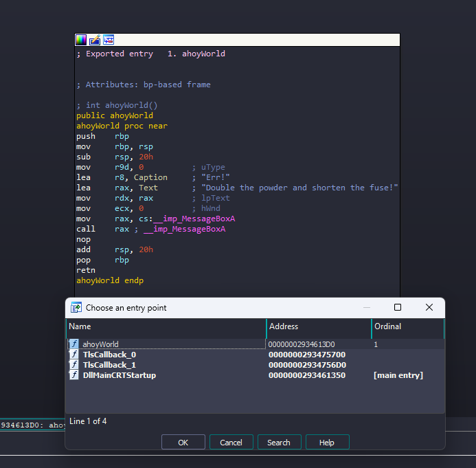Click function icon beside TlsCallback_0
The height and width of the screenshot is (468, 476).
pyautogui.click(x=74, y=355)
